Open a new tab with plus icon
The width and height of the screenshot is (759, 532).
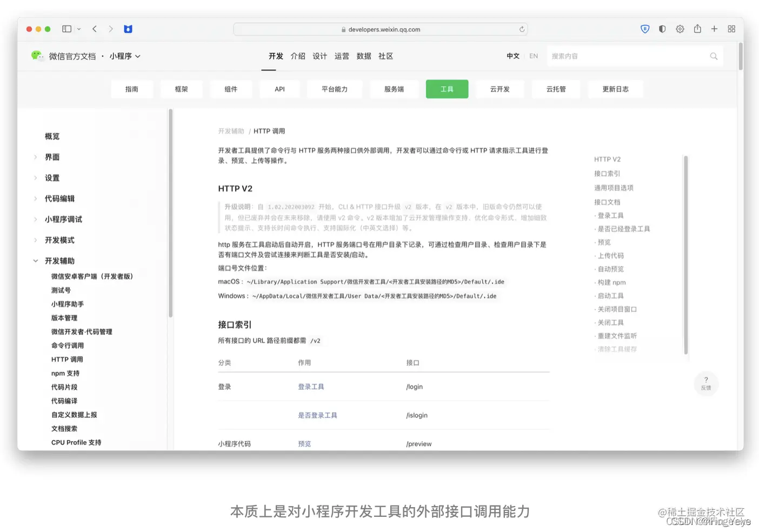tap(714, 29)
